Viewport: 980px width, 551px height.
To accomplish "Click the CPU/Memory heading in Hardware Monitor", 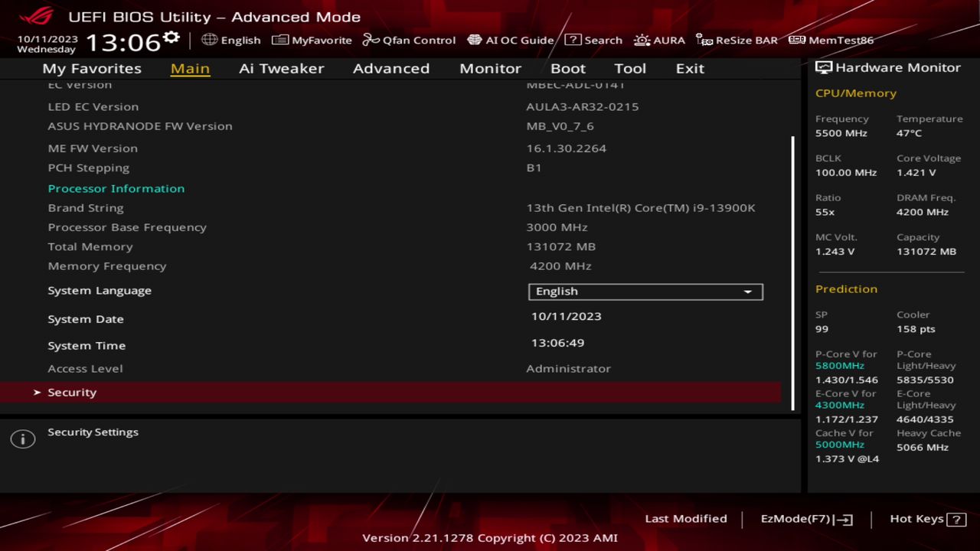I will pyautogui.click(x=856, y=93).
